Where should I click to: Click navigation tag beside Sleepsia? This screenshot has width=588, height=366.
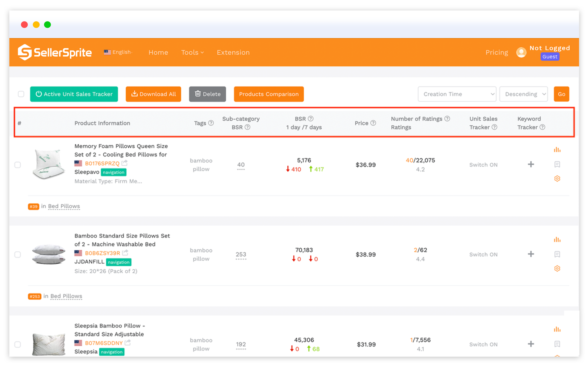coord(112,352)
